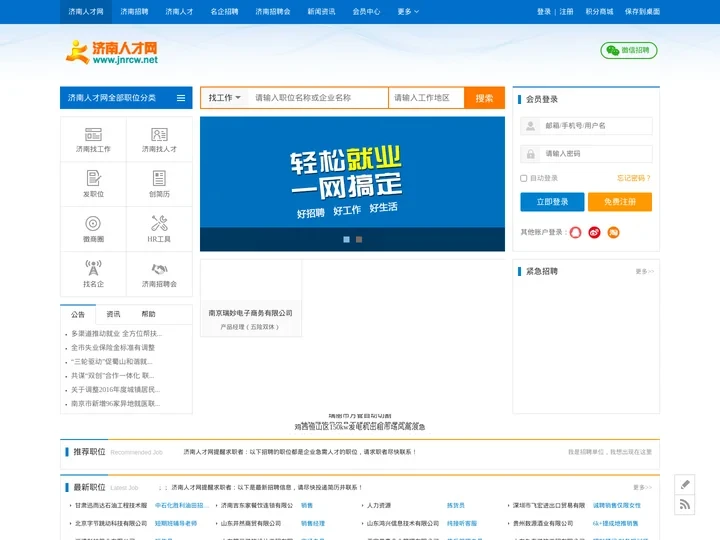
Task: Open the 南京瑞妙电子商务有限公司 company card
Action: point(251,298)
